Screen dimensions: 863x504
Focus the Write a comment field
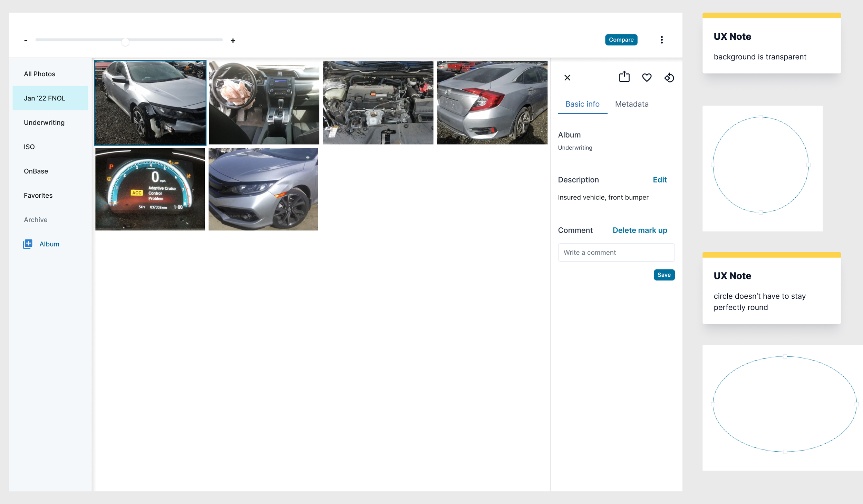616,253
